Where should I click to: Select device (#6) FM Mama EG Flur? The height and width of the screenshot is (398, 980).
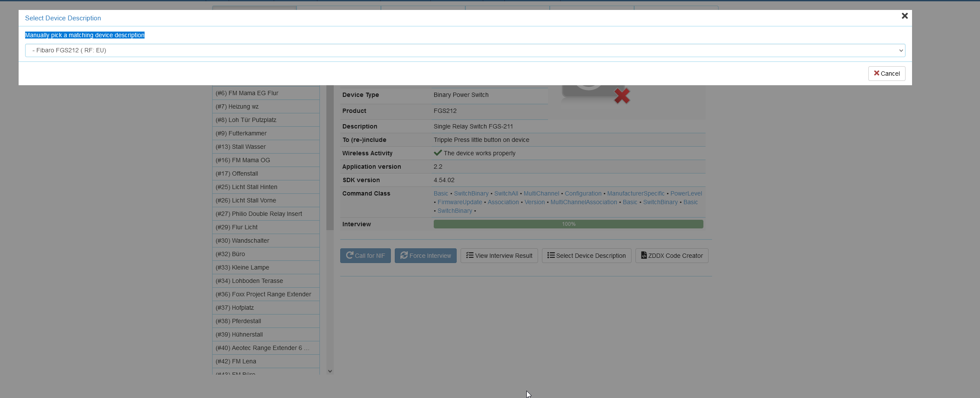[x=266, y=93]
